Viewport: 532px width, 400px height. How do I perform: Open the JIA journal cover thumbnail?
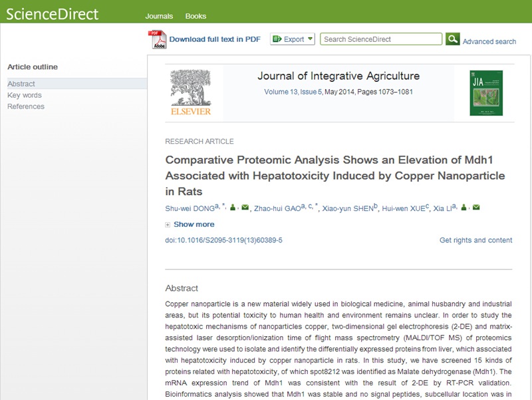point(486,93)
